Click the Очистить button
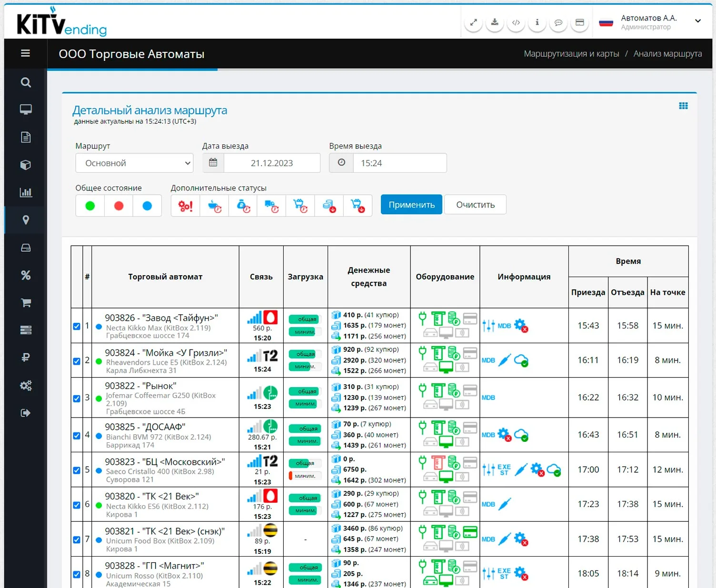This screenshot has width=716, height=588. [475, 205]
